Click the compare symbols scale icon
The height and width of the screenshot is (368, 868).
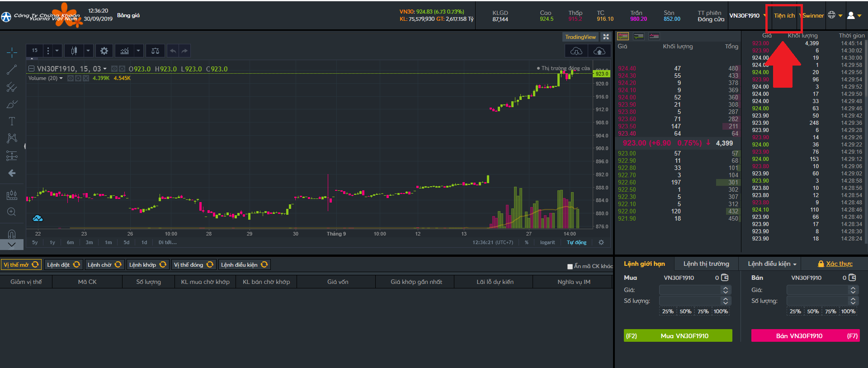[155, 51]
